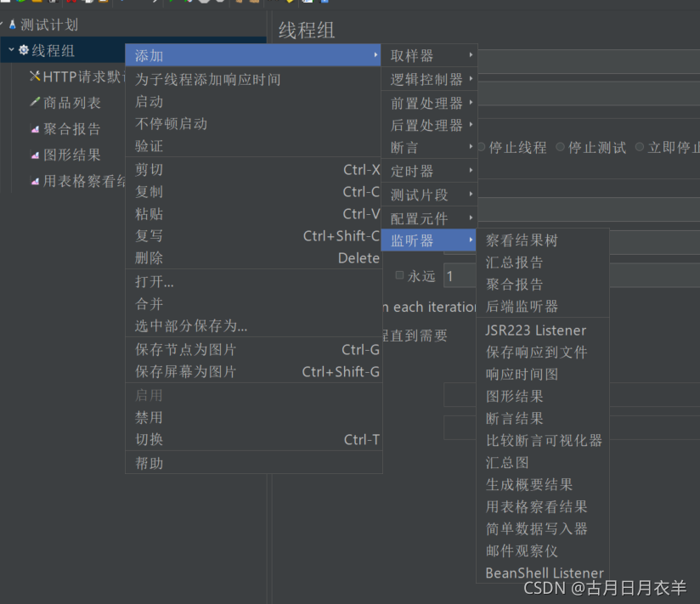Choose 打开... in the context menu
Viewport: 700px width, 604px height.
[x=253, y=282]
